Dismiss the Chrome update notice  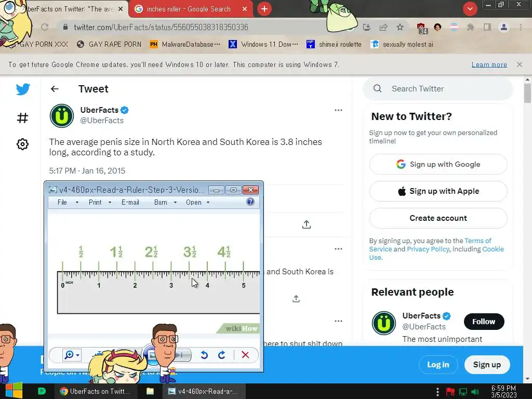click(x=520, y=64)
